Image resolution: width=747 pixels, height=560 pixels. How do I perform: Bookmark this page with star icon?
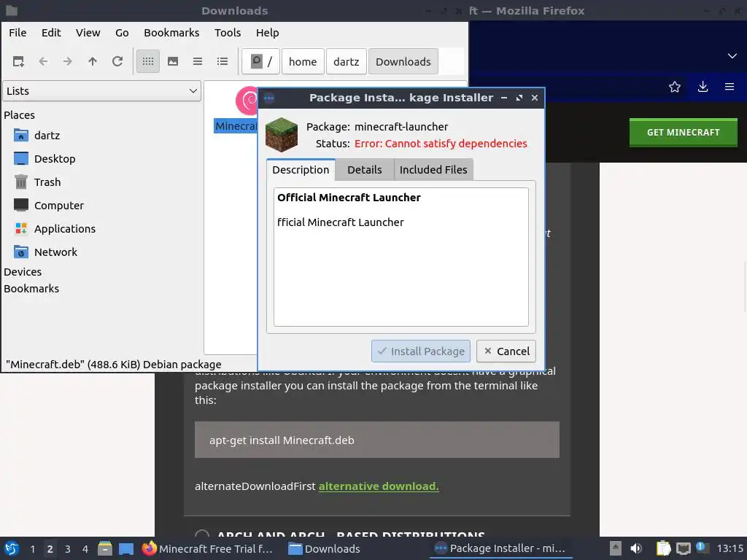point(675,87)
